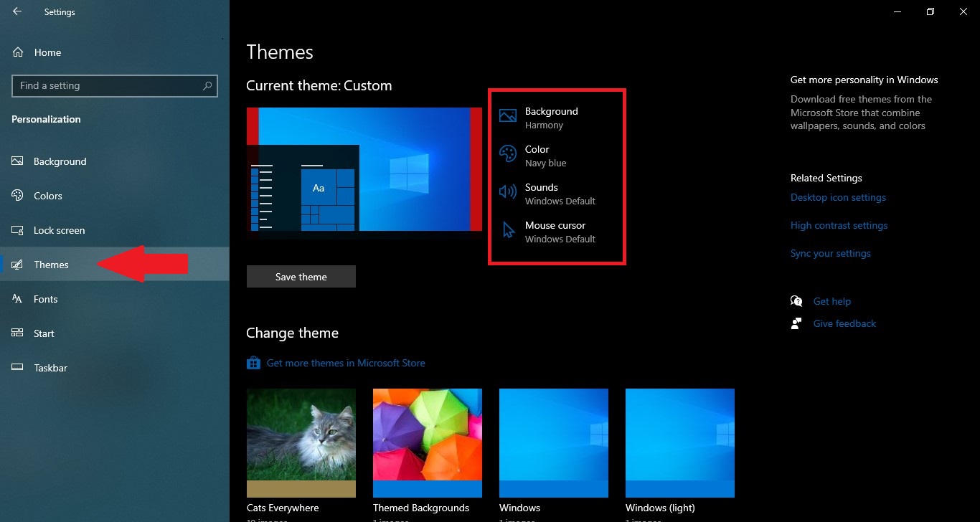Click the 'Current theme: Custom' heading
980x522 pixels.
(319, 85)
